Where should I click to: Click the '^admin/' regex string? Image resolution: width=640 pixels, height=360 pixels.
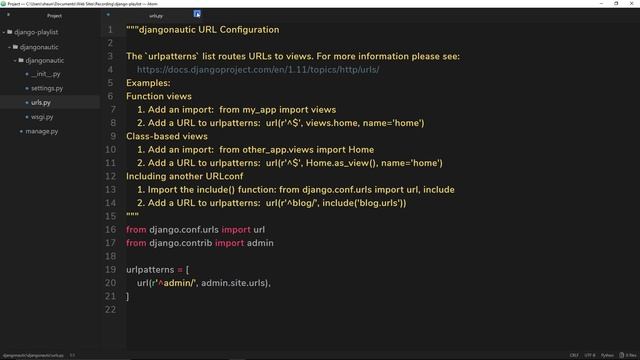176,283
